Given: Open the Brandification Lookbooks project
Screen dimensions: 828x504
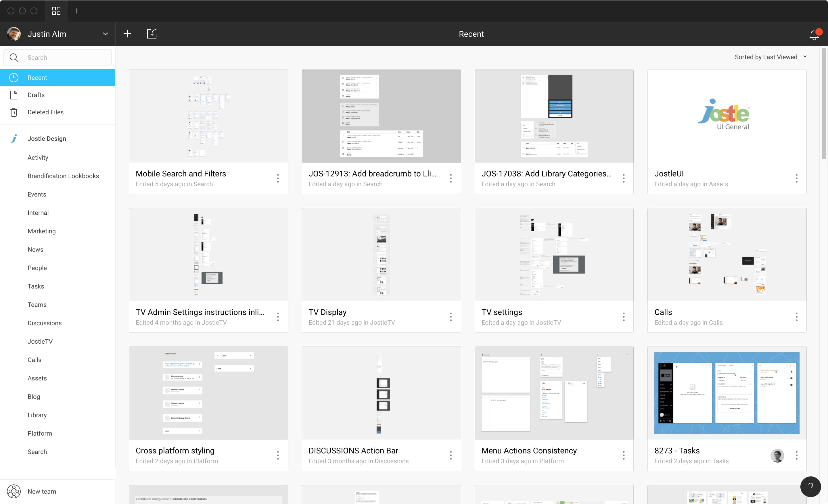Looking at the screenshot, I should pyautogui.click(x=63, y=176).
